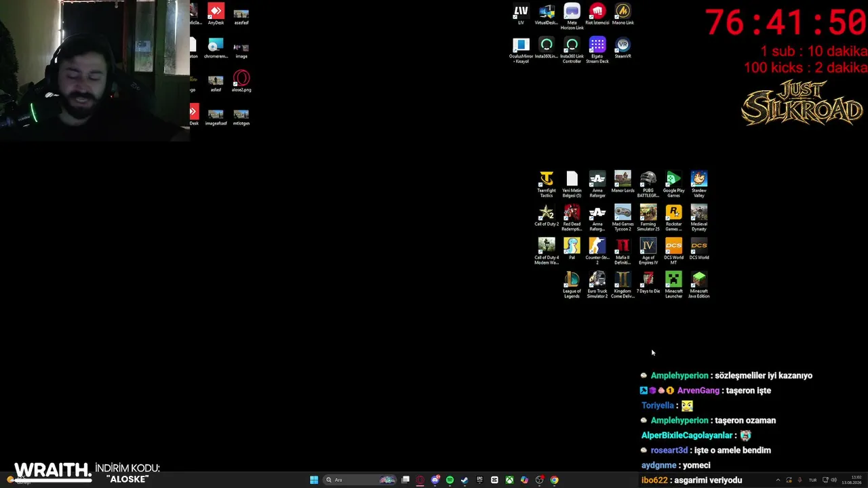This screenshot has width=868, height=488.
Task: Open Spotify from the taskbar
Action: [x=450, y=480]
